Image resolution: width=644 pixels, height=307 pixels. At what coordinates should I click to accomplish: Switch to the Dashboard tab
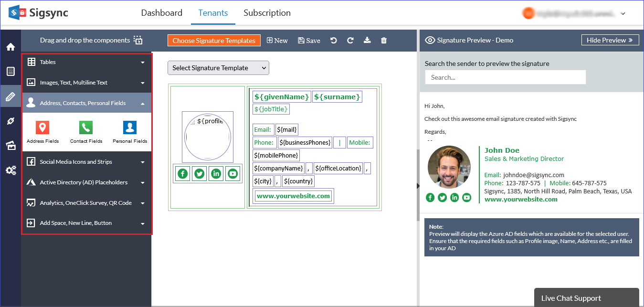[x=161, y=13]
